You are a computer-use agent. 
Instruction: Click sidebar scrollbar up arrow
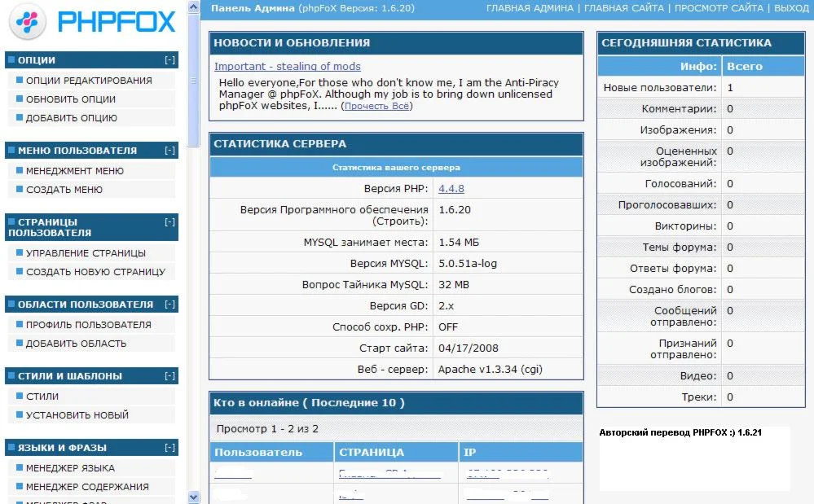[x=193, y=7]
